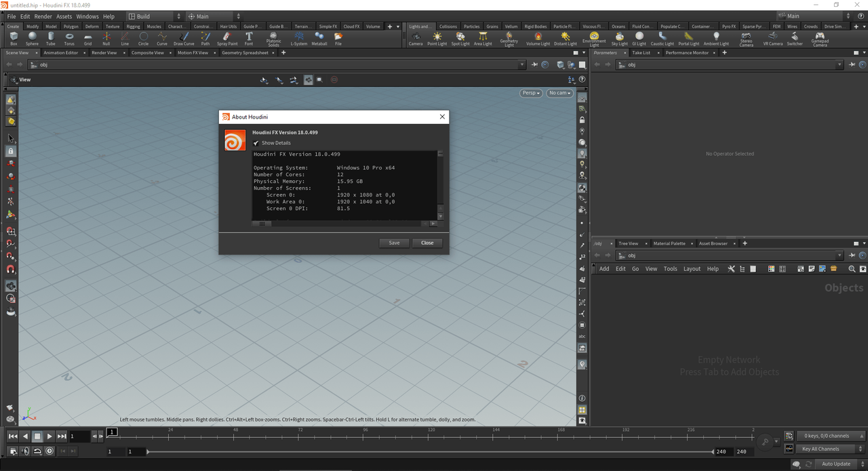The height and width of the screenshot is (471, 868).
Task: Toggle audio in the playbar
Action: 25,451
